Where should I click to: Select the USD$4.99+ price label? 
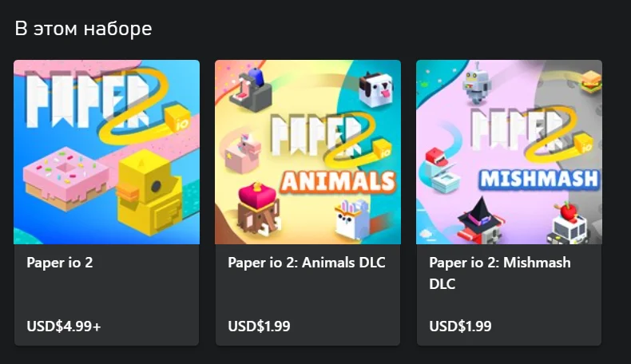click(x=64, y=326)
